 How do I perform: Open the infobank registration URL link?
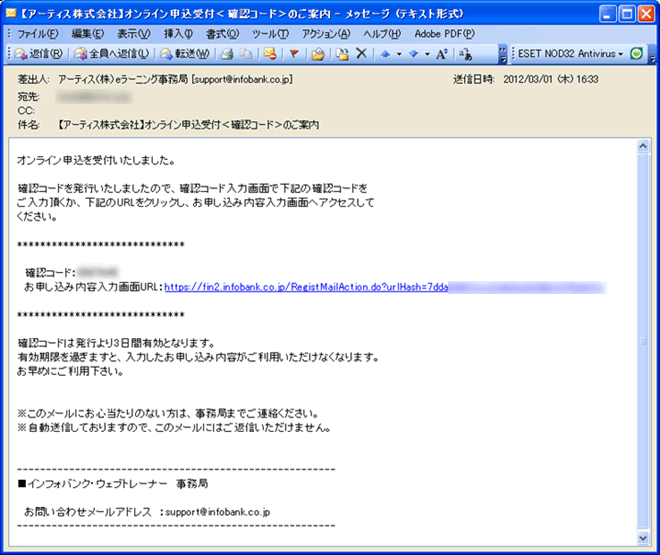coord(306,287)
